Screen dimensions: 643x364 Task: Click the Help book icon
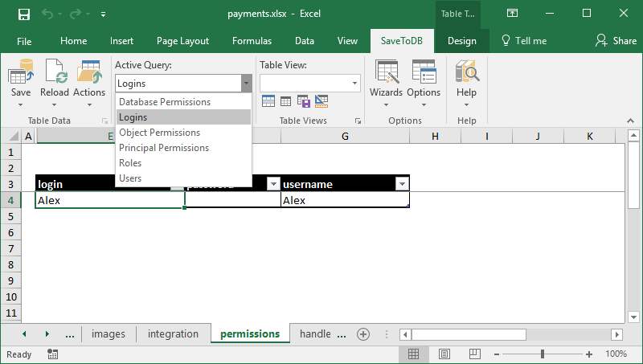coord(467,72)
